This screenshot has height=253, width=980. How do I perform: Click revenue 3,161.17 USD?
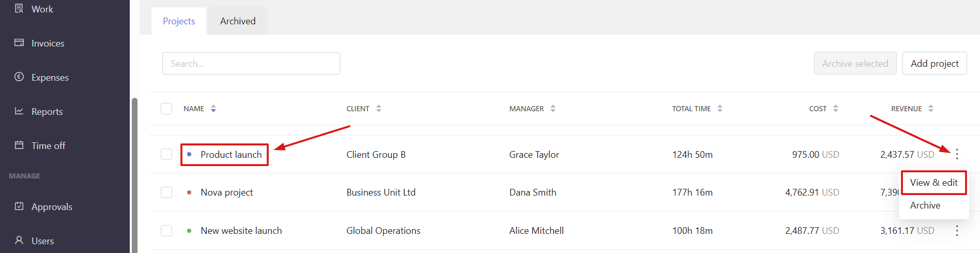pyautogui.click(x=907, y=231)
